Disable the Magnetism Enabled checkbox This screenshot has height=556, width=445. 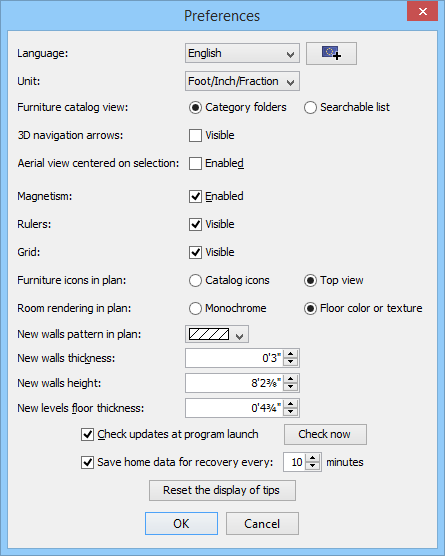pos(195,196)
